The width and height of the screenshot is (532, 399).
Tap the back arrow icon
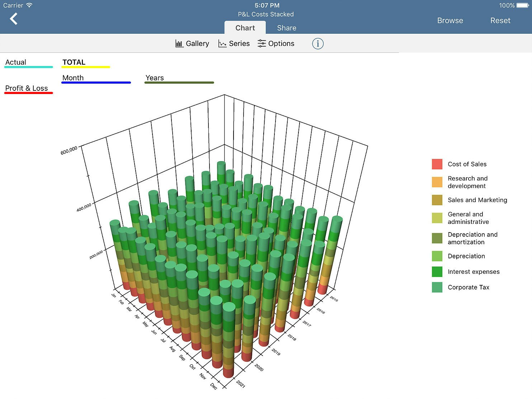[14, 19]
